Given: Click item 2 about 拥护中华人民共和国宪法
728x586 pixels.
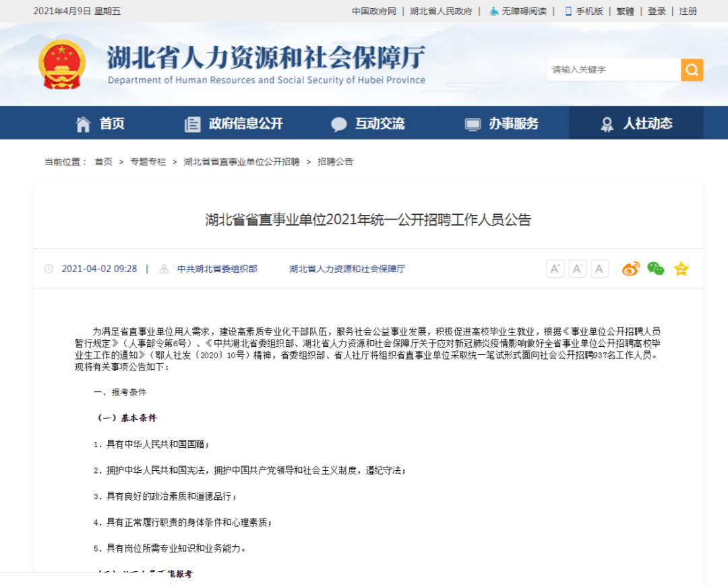Looking at the screenshot, I should click(250, 470).
